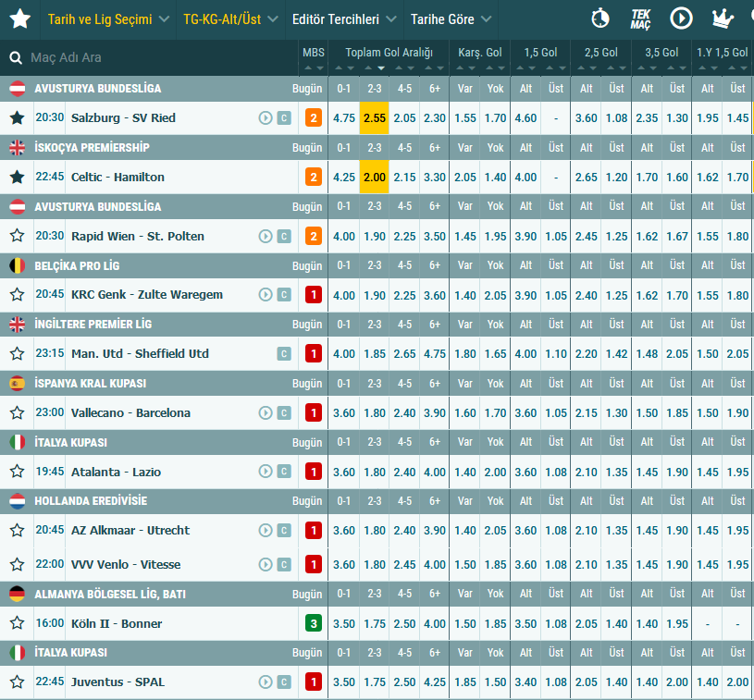Favorite the KRC Genk - Zulte Waregem match
754x700 pixels.
tap(18, 294)
